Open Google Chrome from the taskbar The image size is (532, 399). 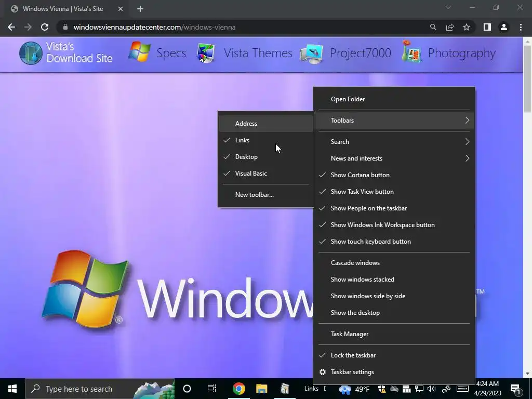point(239,389)
